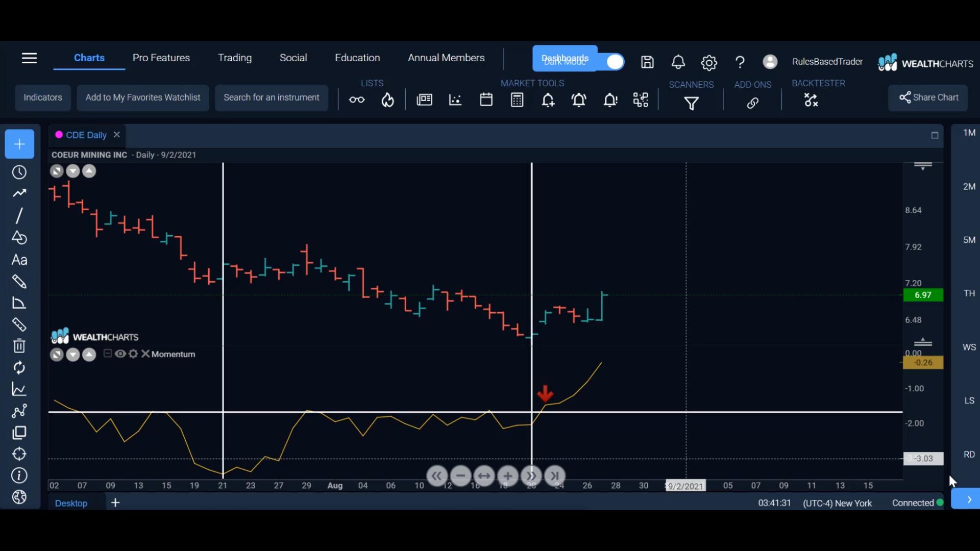Open the watchlist glasses icon
The image size is (980, 551).
click(x=357, y=100)
